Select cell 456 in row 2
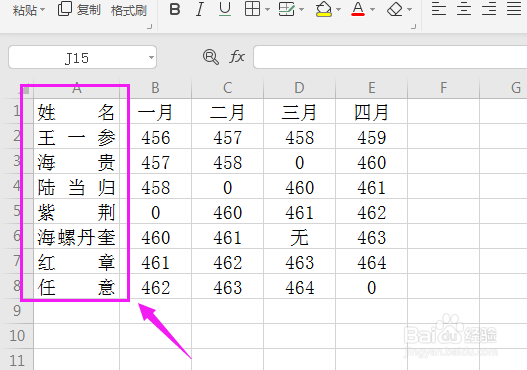The height and width of the screenshot is (370, 527). 155,136
